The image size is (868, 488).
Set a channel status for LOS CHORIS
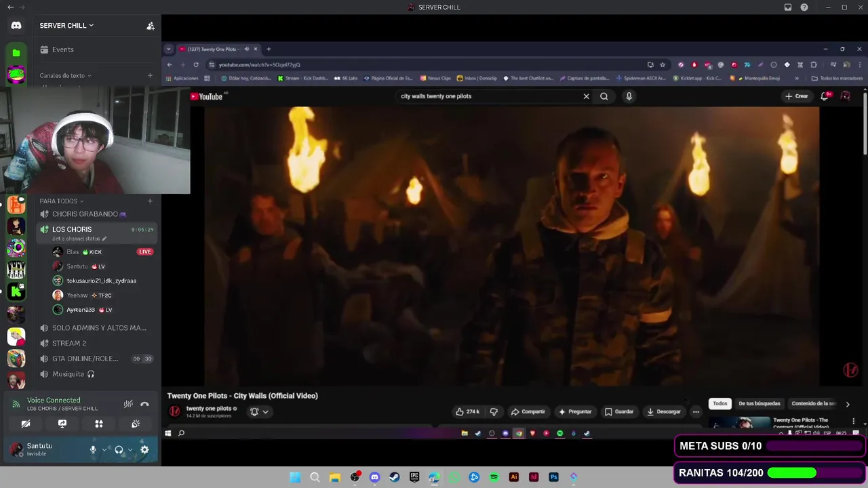pyautogui.click(x=79, y=239)
